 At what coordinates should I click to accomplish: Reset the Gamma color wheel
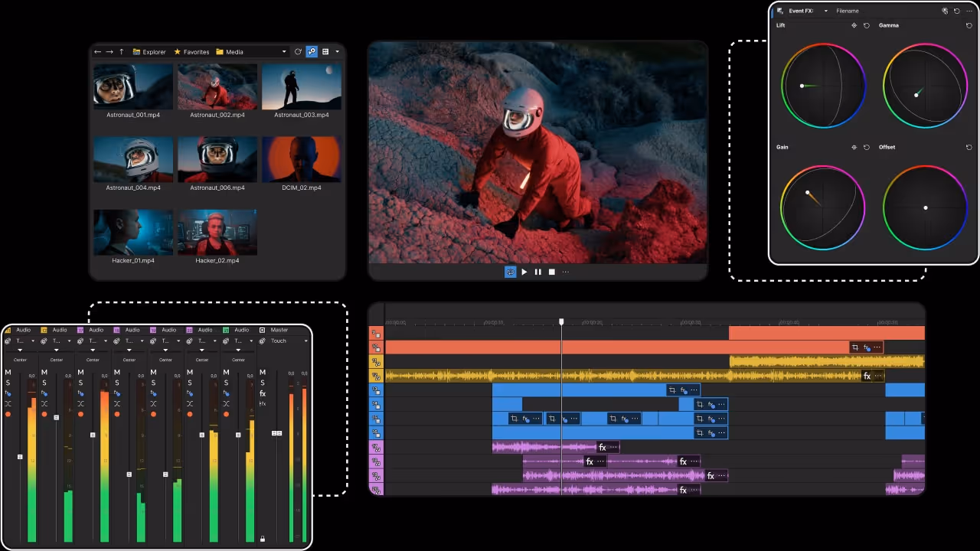click(969, 25)
